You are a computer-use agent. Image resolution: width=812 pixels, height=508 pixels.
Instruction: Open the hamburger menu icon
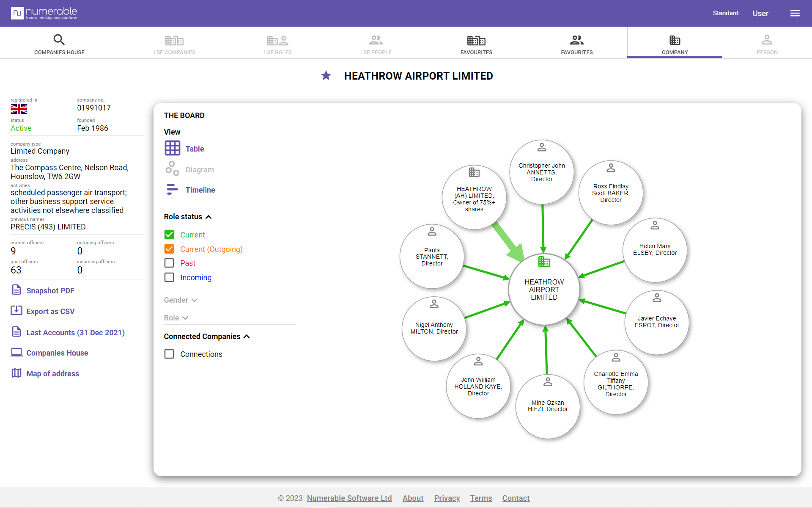[795, 13]
